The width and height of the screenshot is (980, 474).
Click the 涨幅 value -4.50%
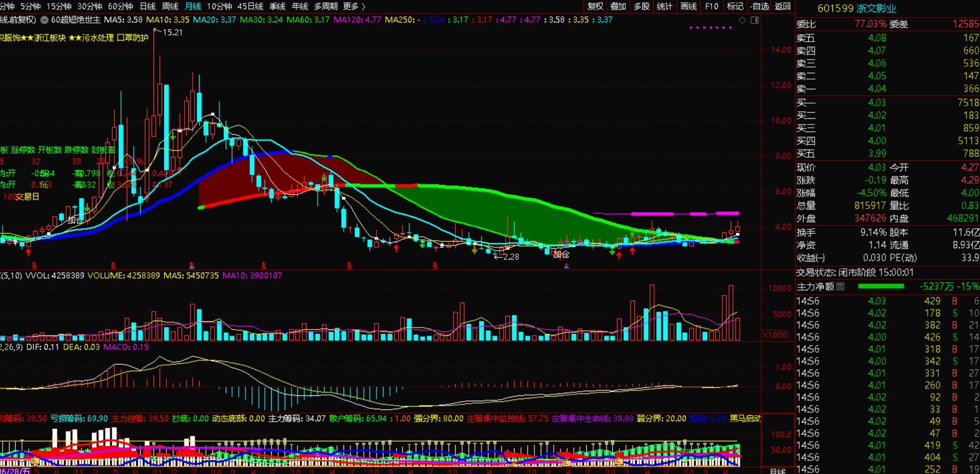(871, 193)
